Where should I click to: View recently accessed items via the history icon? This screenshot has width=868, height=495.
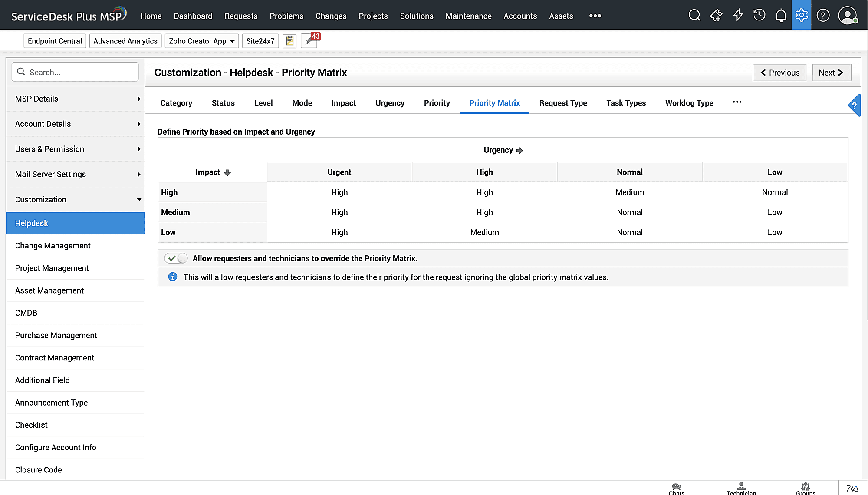coord(759,15)
